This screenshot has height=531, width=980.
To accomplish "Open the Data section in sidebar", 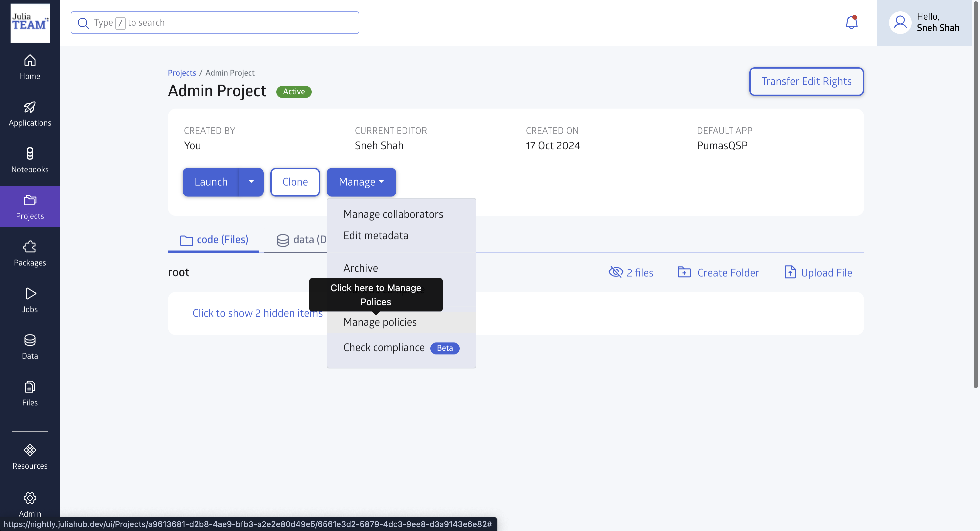I will [x=30, y=346].
